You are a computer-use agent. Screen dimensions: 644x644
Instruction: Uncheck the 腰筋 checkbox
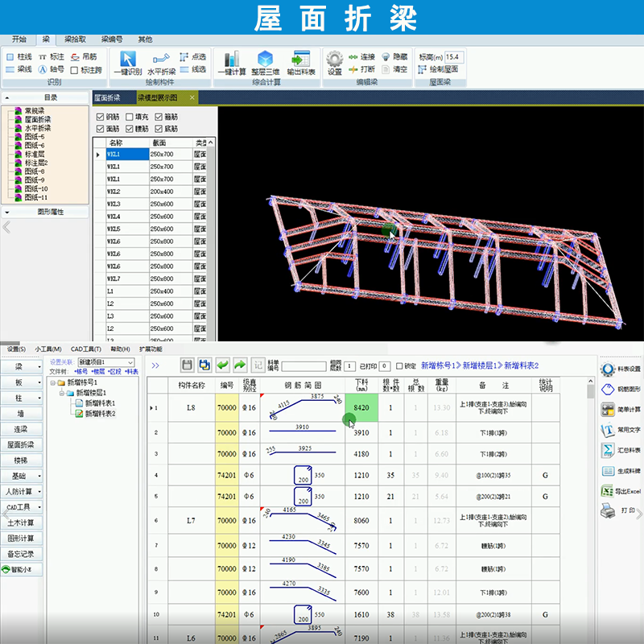(x=130, y=129)
